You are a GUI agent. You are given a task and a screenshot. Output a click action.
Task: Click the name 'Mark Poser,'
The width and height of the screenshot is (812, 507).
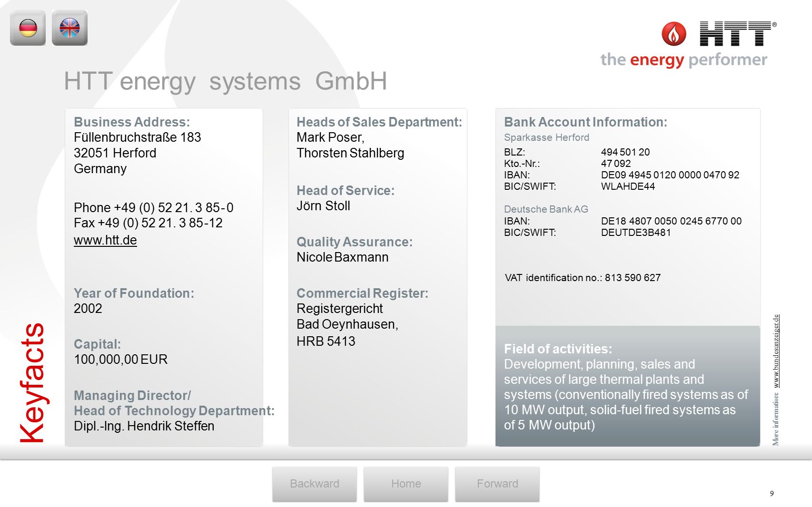[x=330, y=137]
